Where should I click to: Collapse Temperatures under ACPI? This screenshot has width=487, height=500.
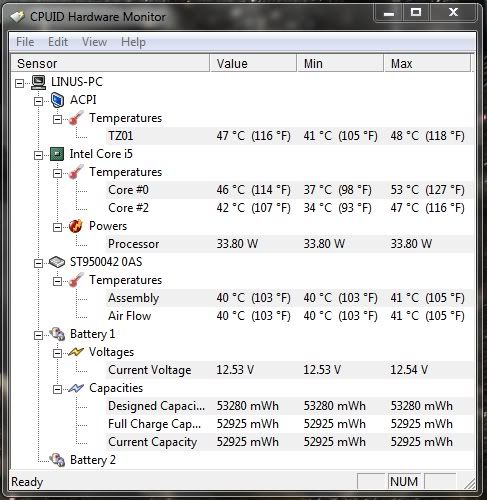[58, 119]
